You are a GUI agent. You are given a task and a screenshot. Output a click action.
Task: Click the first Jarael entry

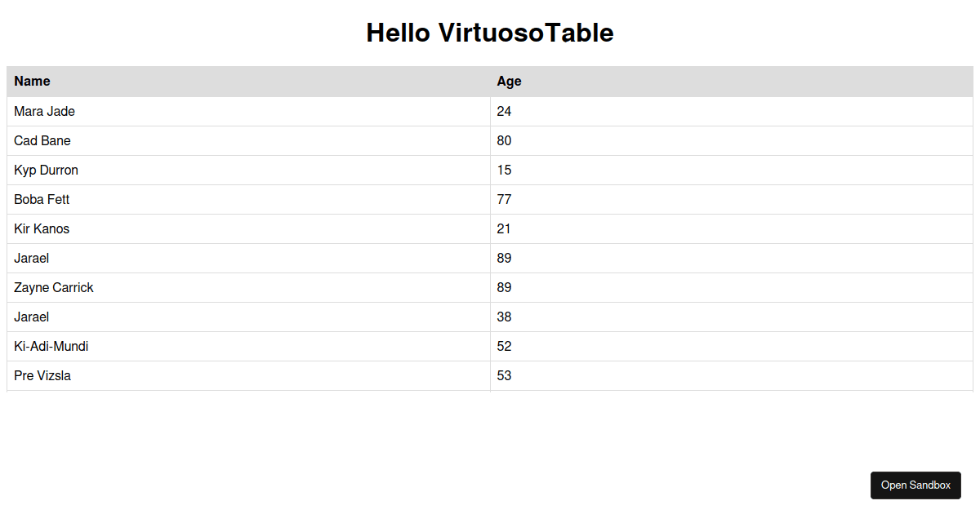31,258
